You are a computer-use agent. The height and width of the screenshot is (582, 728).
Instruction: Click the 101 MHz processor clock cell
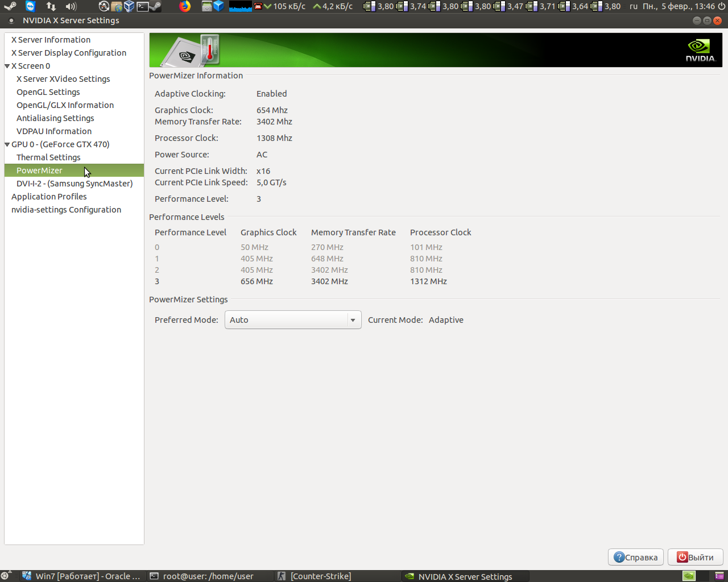[426, 247]
